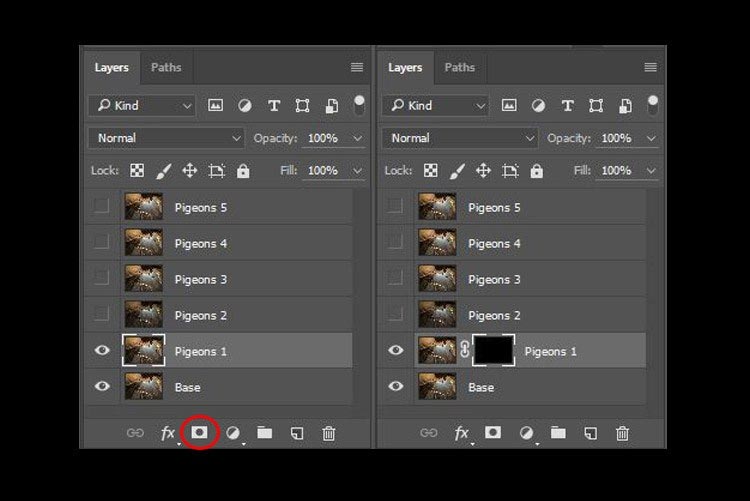Open Fill slider arrow in left panel

[358, 171]
